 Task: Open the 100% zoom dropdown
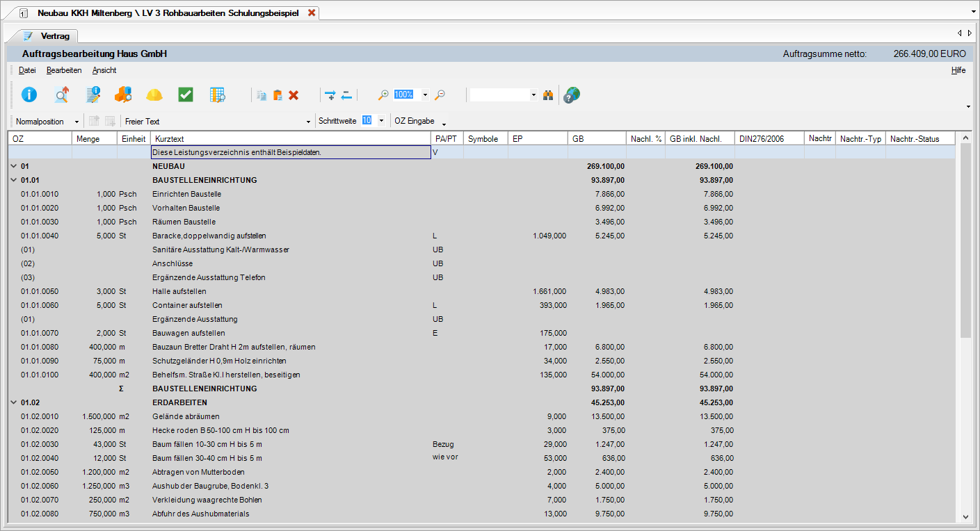[x=425, y=95]
